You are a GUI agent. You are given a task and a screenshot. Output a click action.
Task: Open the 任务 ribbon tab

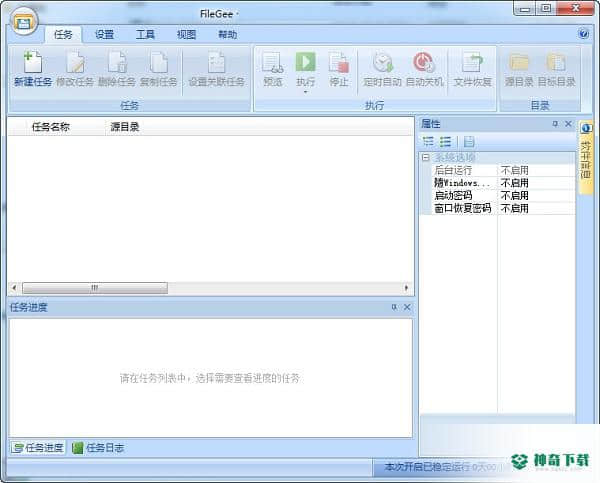[x=63, y=35]
